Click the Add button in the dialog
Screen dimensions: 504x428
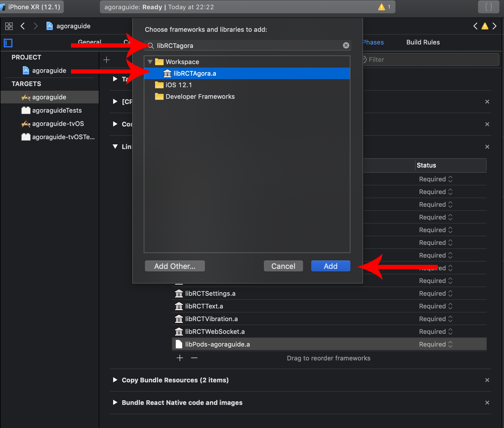331,266
